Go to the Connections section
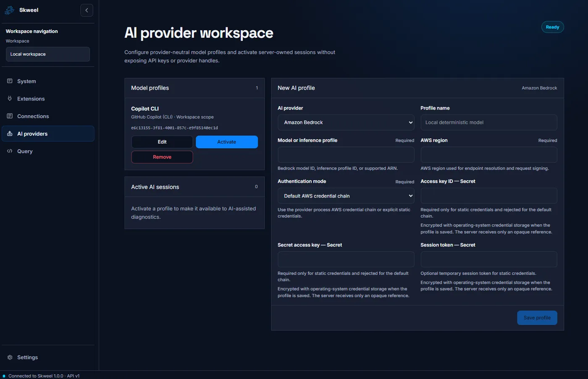Image resolution: width=588 pixels, height=379 pixels. pyautogui.click(x=48, y=116)
